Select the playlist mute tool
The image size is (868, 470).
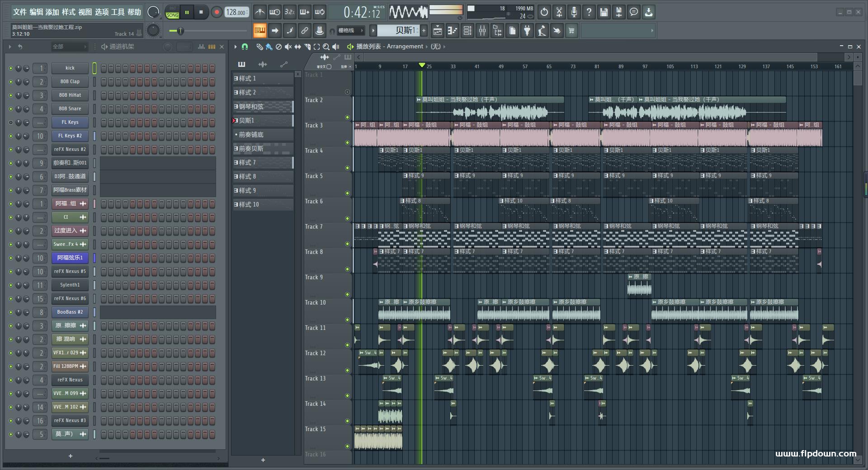pos(288,47)
